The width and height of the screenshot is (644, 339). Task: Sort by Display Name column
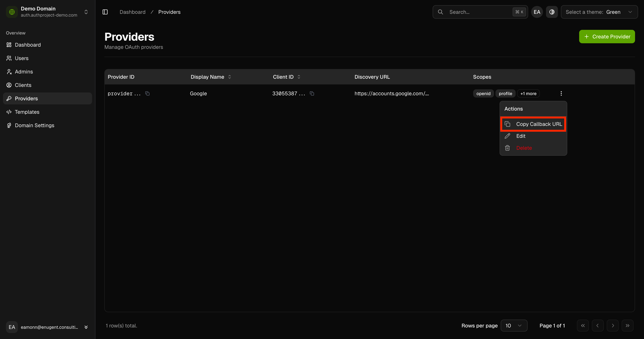pyautogui.click(x=211, y=77)
